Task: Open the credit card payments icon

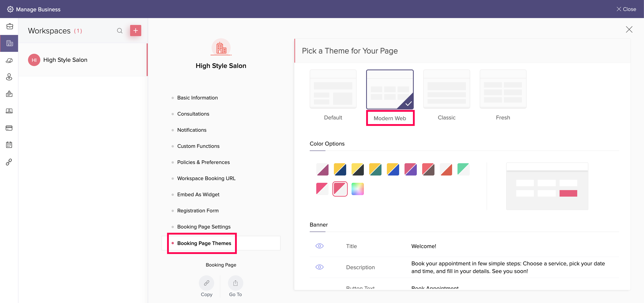Action: point(9,128)
